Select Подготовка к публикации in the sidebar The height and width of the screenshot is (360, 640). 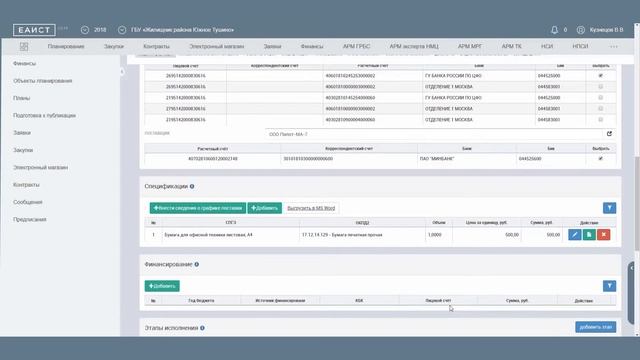coord(44,116)
